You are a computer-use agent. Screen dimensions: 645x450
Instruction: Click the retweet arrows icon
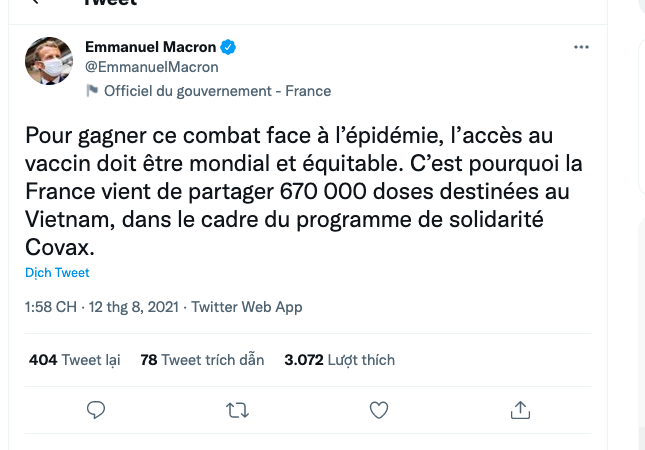pos(238,410)
